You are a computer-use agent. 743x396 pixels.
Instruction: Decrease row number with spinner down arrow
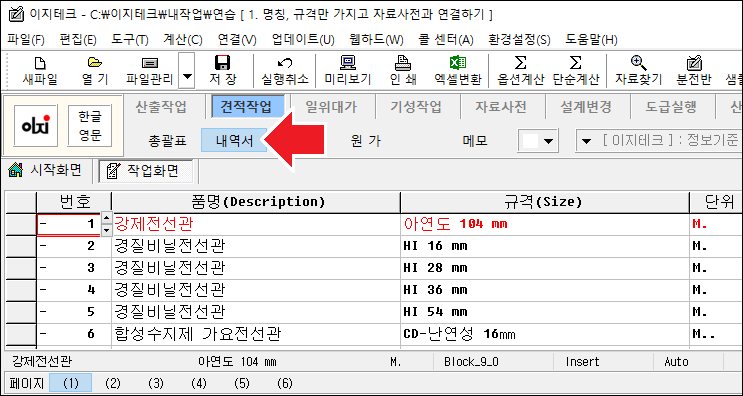(x=107, y=230)
